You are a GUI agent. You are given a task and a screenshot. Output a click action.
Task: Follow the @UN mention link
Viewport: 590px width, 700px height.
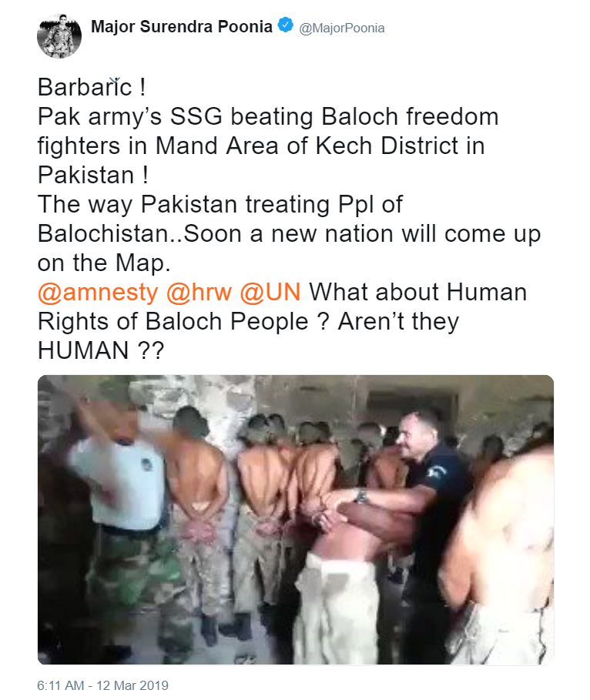click(270, 293)
